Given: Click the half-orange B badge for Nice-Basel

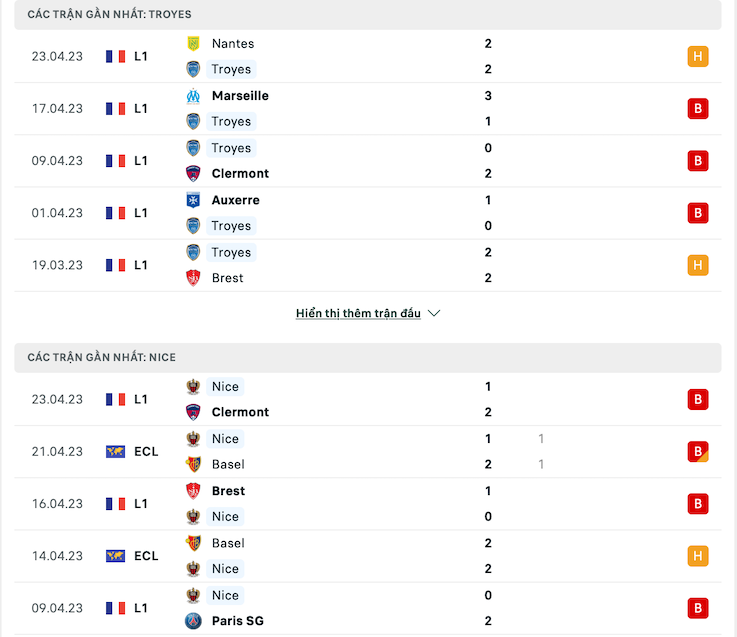Looking at the screenshot, I should click(x=698, y=452).
